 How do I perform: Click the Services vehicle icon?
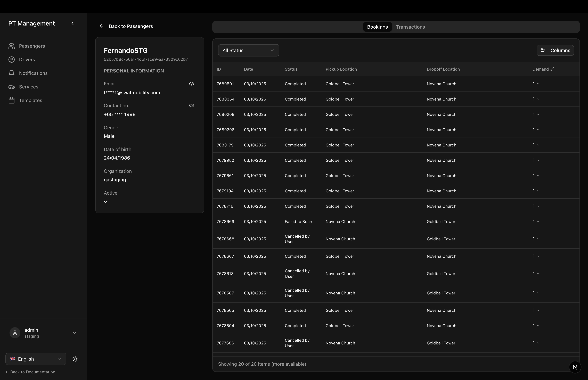[x=12, y=87]
